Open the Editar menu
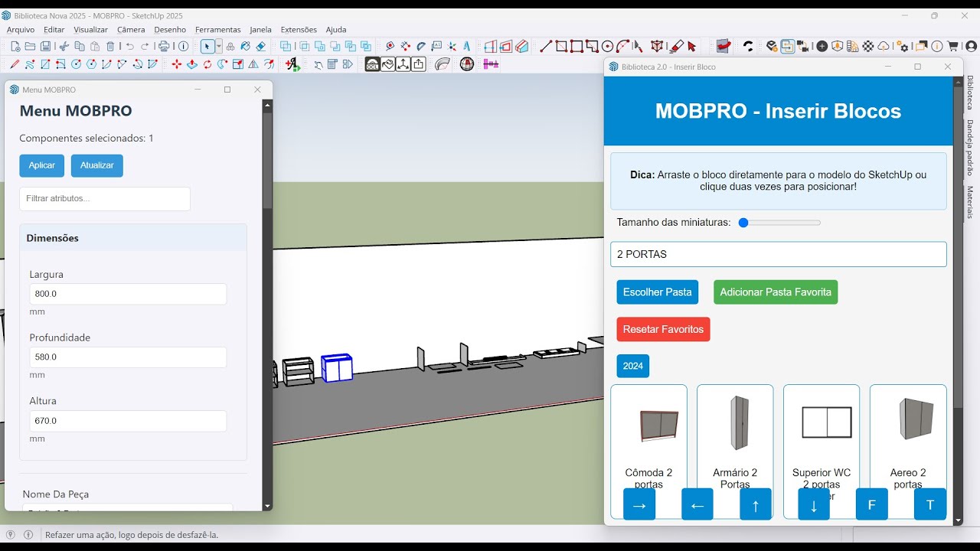Image resolution: width=980 pixels, height=551 pixels. (x=54, y=30)
